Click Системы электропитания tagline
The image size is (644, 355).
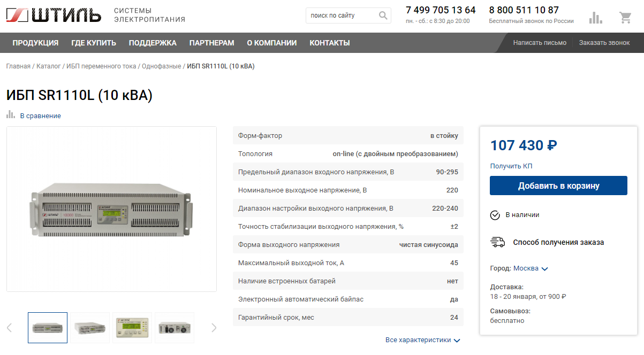(149, 15)
